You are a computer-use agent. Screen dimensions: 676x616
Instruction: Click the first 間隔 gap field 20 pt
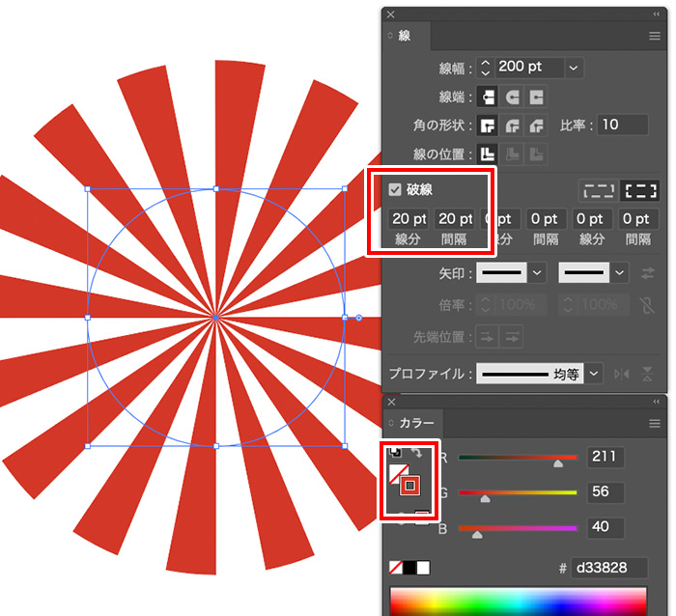456,219
